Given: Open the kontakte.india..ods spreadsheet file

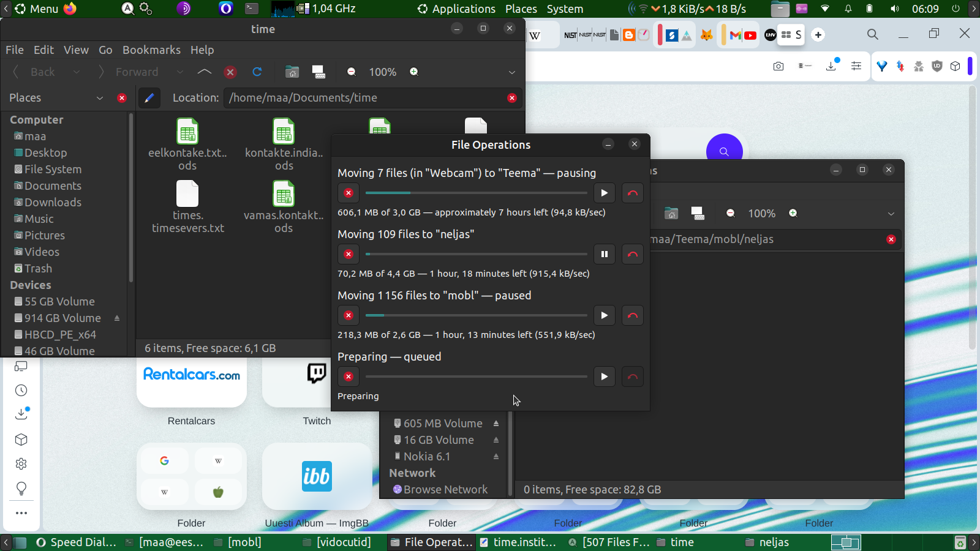Looking at the screenshot, I should pos(284,144).
